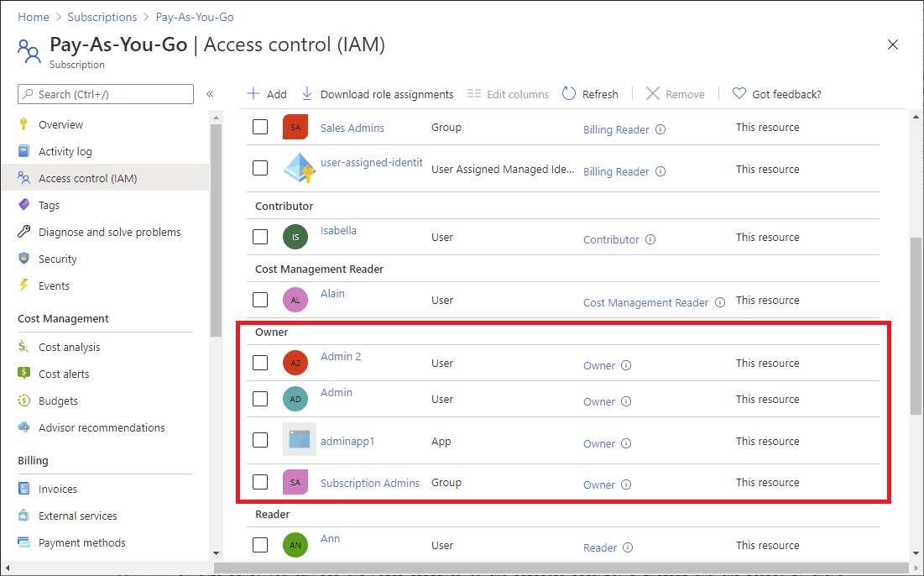Click Download role assignments

pos(378,94)
